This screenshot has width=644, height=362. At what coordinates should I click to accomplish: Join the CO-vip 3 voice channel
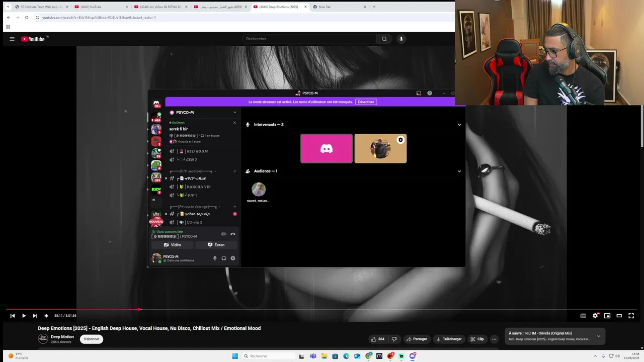[194, 222]
